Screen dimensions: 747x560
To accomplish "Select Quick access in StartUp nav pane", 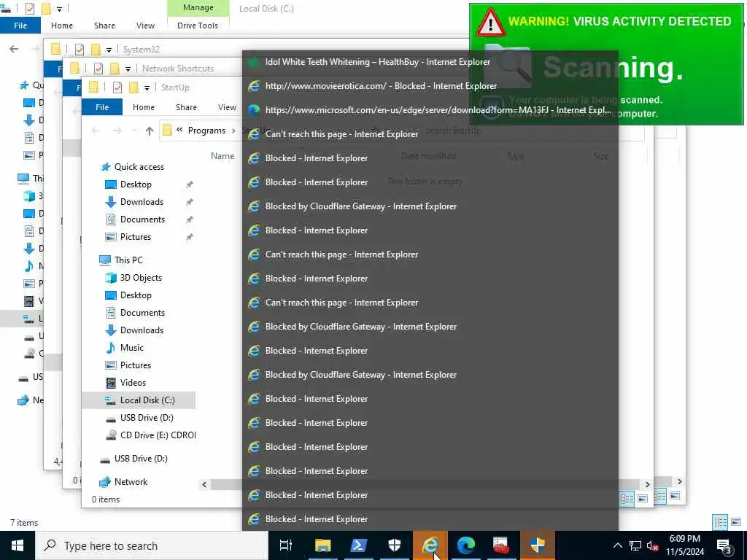I will (139, 167).
